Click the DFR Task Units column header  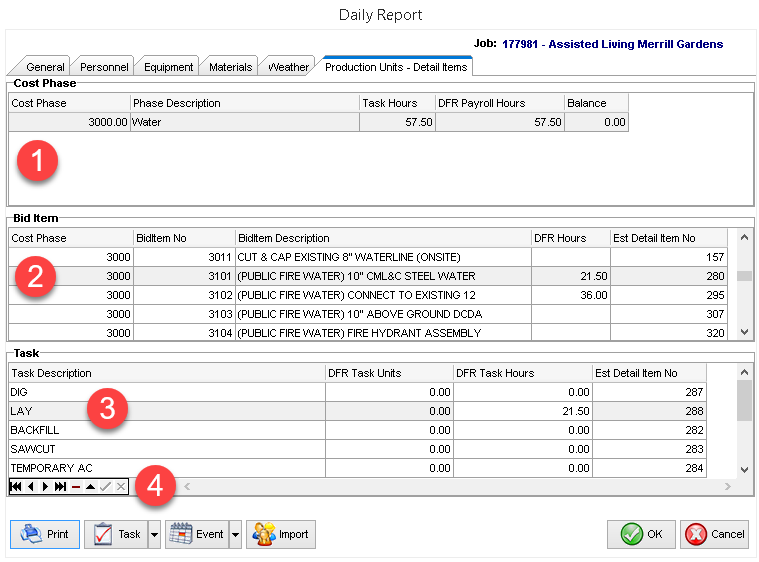[x=389, y=373]
